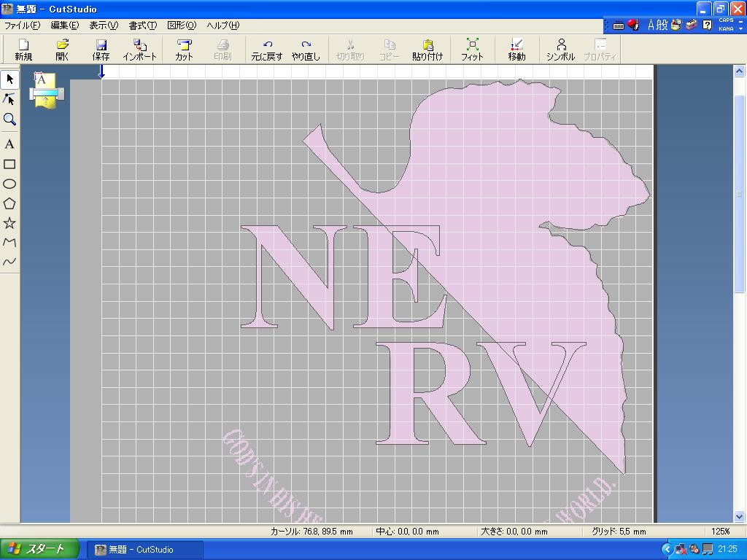Select the polygon shape tool
This screenshot has height=560, width=747.
pos(9,204)
